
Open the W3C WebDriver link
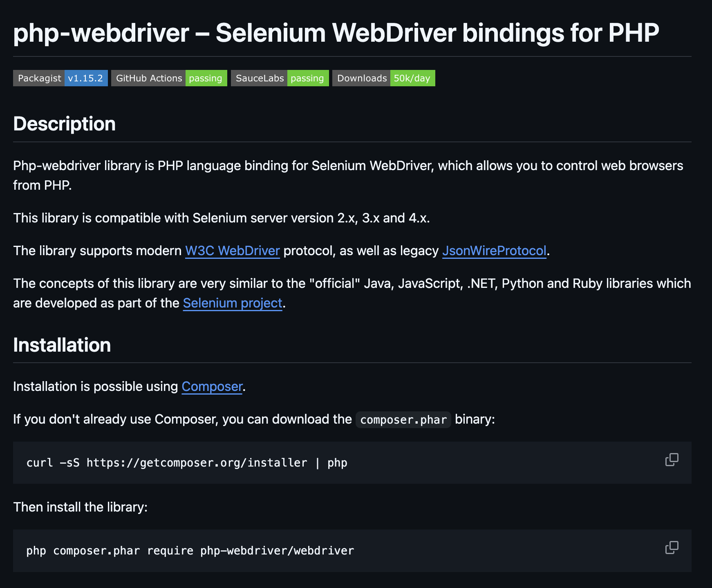[x=232, y=251]
